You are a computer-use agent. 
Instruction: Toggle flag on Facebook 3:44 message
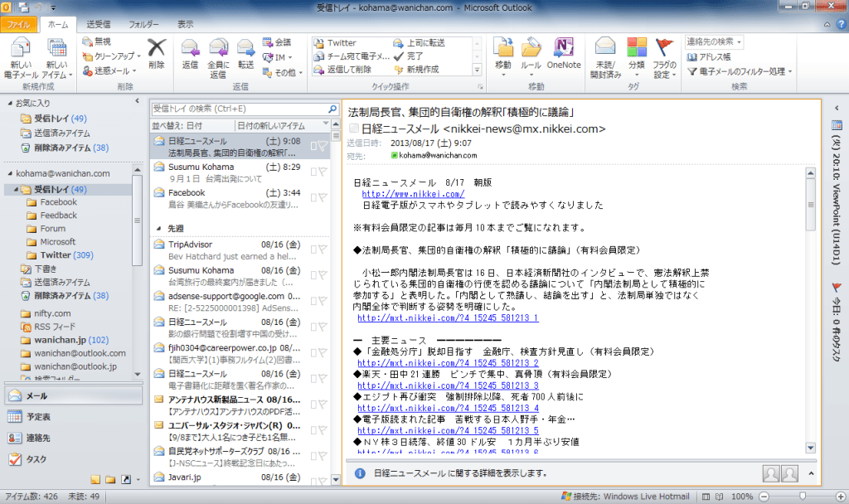[323, 197]
